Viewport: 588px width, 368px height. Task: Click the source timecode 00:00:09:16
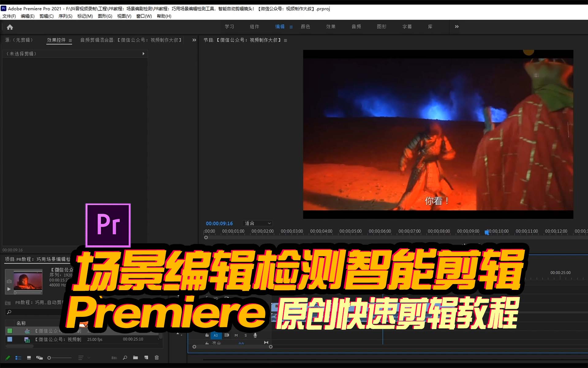tap(13, 250)
